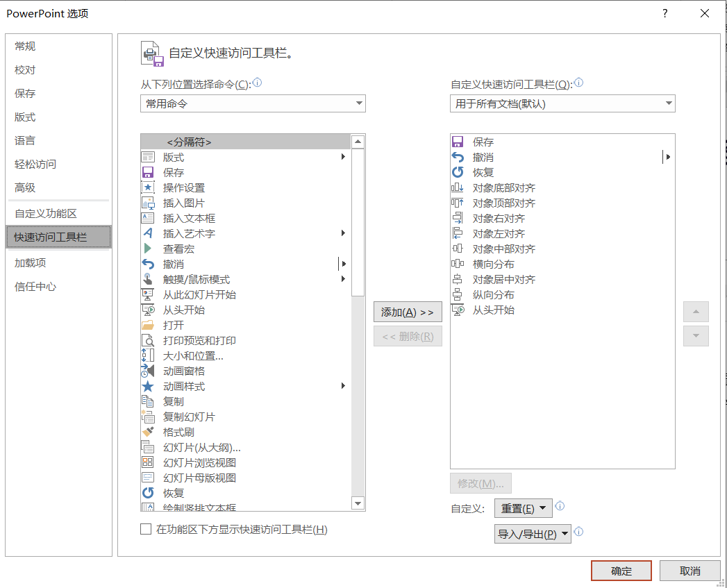The width and height of the screenshot is (727, 588).
Task: Click the commands list scroll up arrow
Action: pos(358,142)
